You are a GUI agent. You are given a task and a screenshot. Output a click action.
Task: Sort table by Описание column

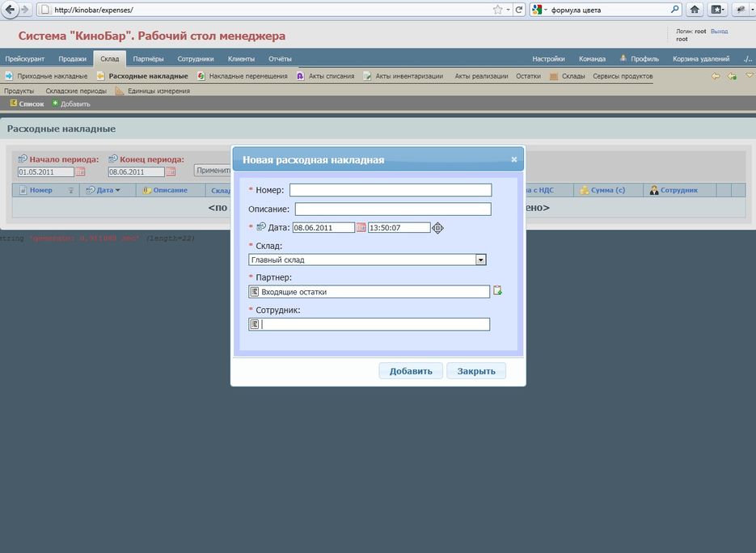170,190
